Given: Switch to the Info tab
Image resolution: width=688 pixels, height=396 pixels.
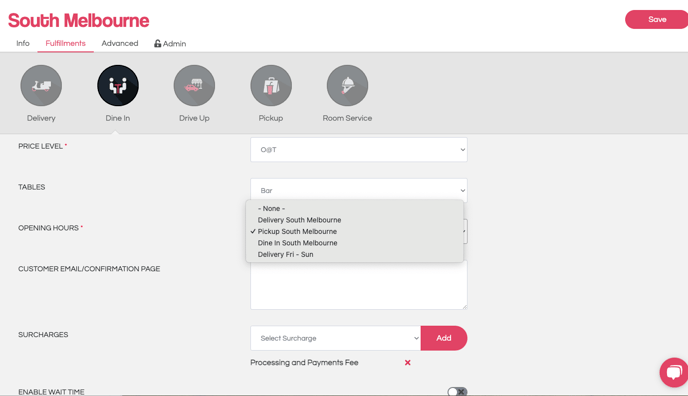Looking at the screenshot, I should point(23,43).
